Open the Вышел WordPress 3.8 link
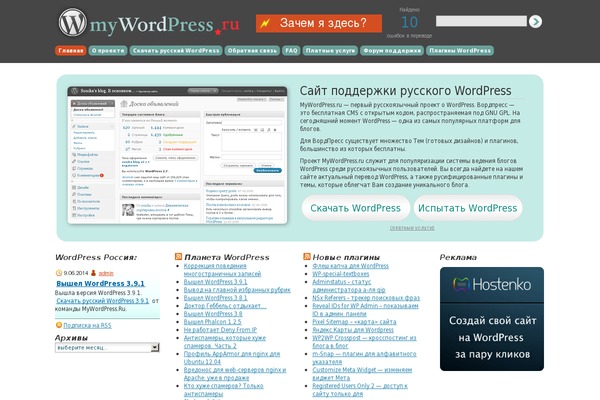 coord(213,314)
